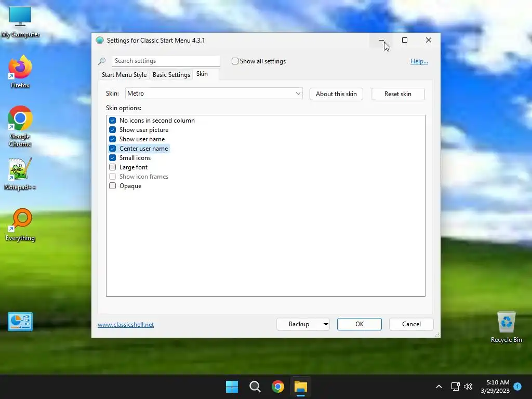
Task: Open Chrome from the taskbar
Action: pyautogui.click(x=277, y=387)
